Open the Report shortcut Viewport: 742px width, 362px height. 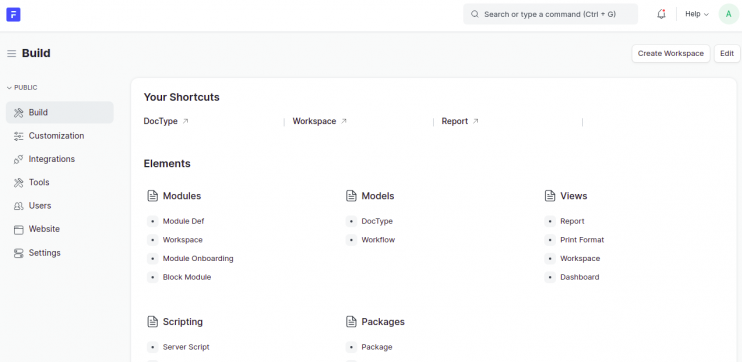pos(455,121)
